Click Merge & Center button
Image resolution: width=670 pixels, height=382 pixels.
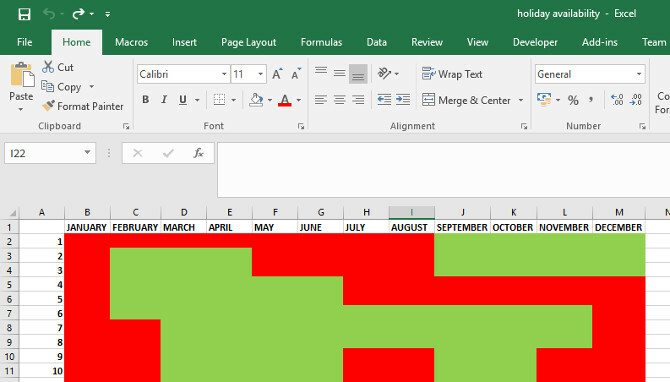(467, 100)
